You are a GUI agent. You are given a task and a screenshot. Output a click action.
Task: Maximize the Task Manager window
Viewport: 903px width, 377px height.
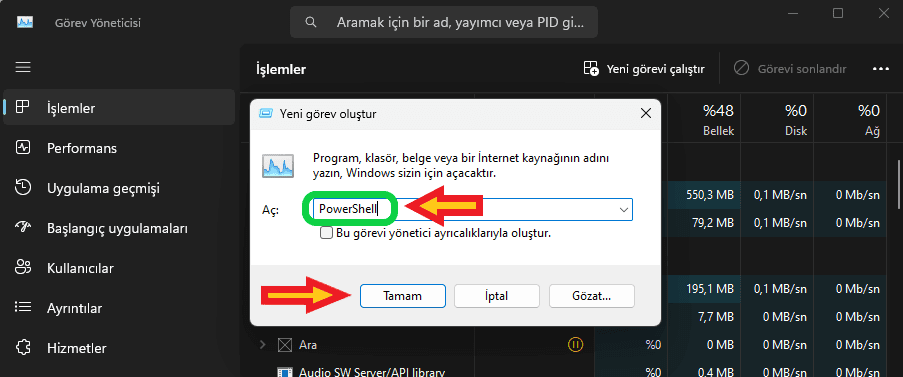838,13
